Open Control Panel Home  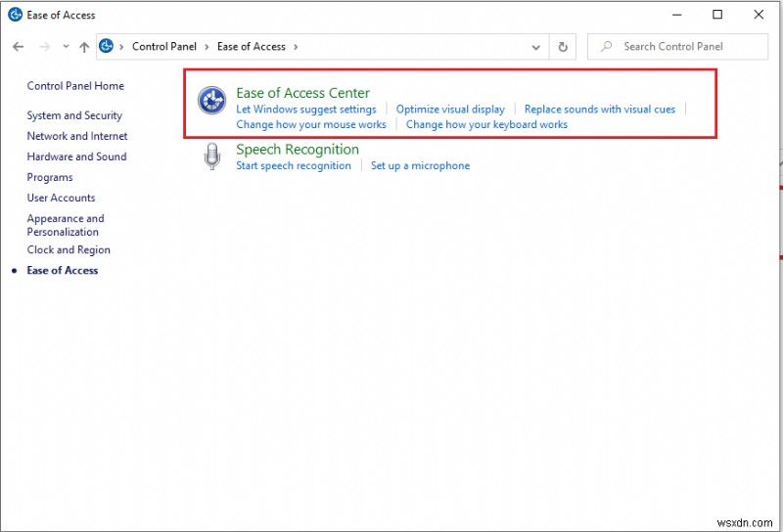75,86
